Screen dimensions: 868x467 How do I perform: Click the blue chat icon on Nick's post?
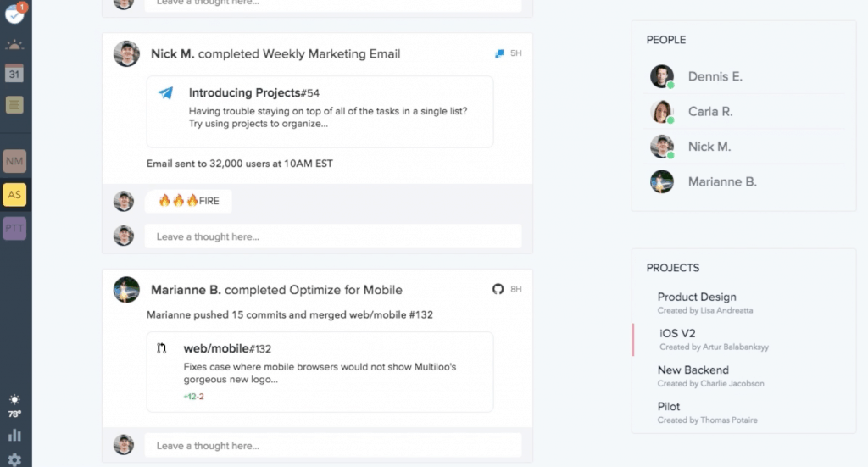pyautogui.click(x=499, y=53)
